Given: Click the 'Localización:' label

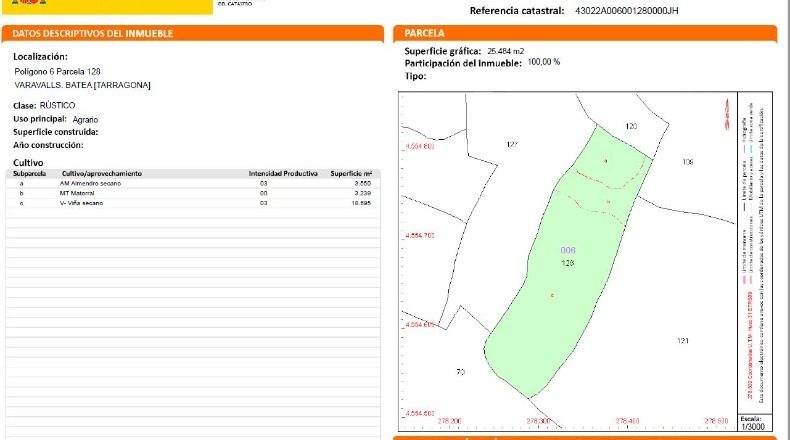Looking at the screenshot, I should [40, 56].
